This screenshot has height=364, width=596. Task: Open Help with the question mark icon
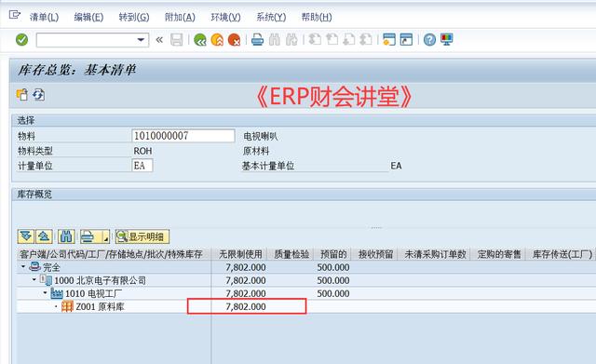[429, 39]
